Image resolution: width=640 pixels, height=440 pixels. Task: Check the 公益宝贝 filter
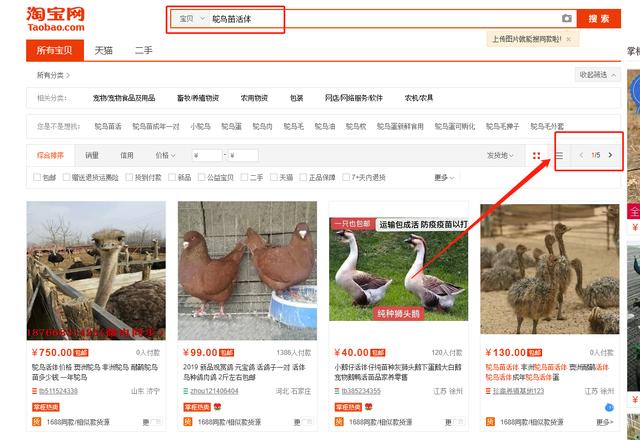pyautogui.click(x=201, y=177)
